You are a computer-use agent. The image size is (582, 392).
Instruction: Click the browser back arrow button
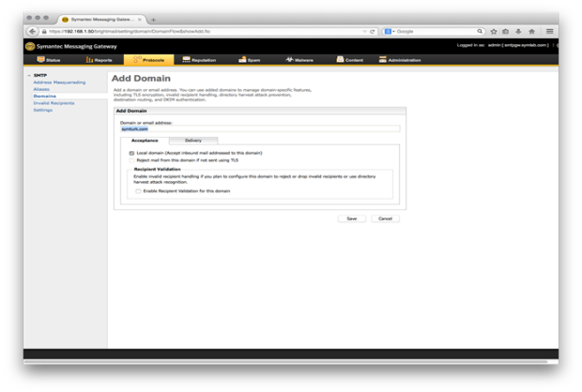click(34, 31)
